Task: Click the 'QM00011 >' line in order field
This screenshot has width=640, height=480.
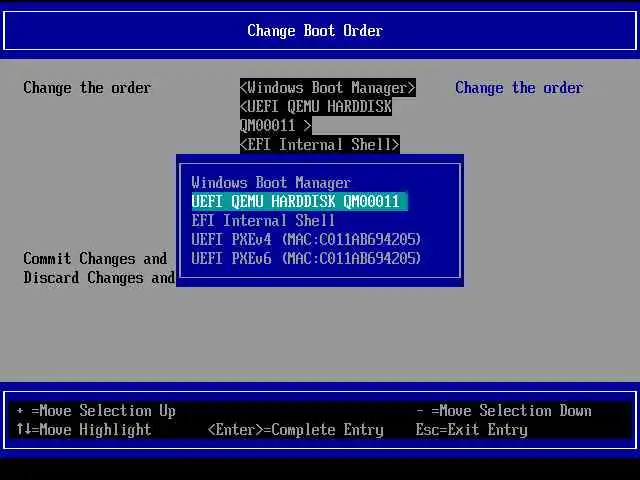Action: [x=276, y=126]
